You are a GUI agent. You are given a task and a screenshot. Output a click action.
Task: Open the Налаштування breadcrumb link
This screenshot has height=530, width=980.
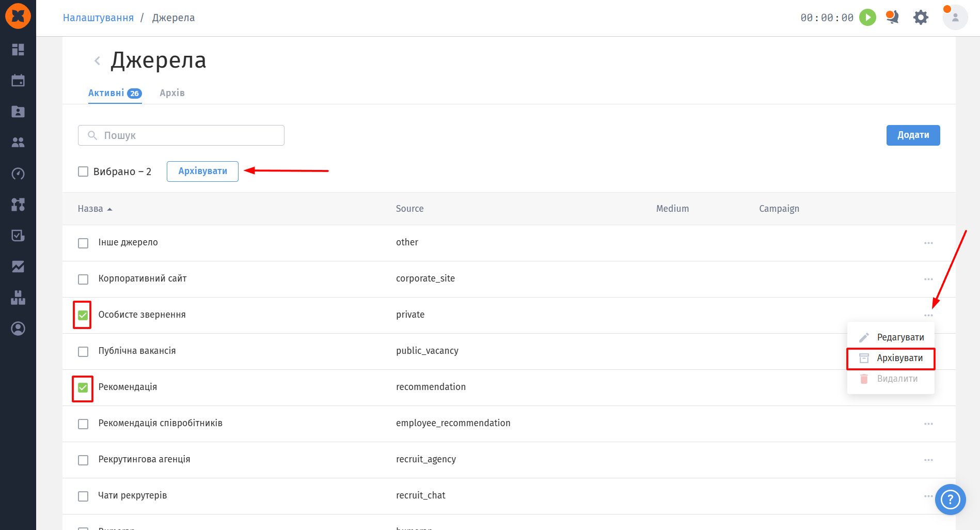pos(98,18)
